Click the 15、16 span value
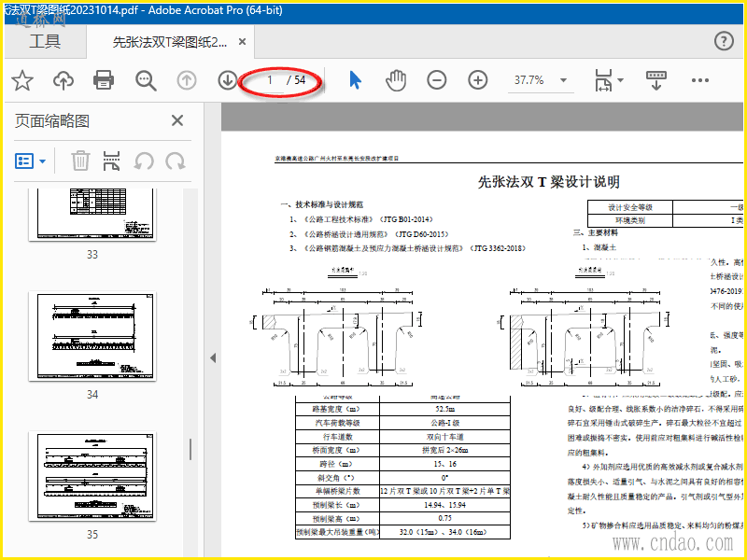This screenshot has height=560, width=747. [x=445, y=463]
